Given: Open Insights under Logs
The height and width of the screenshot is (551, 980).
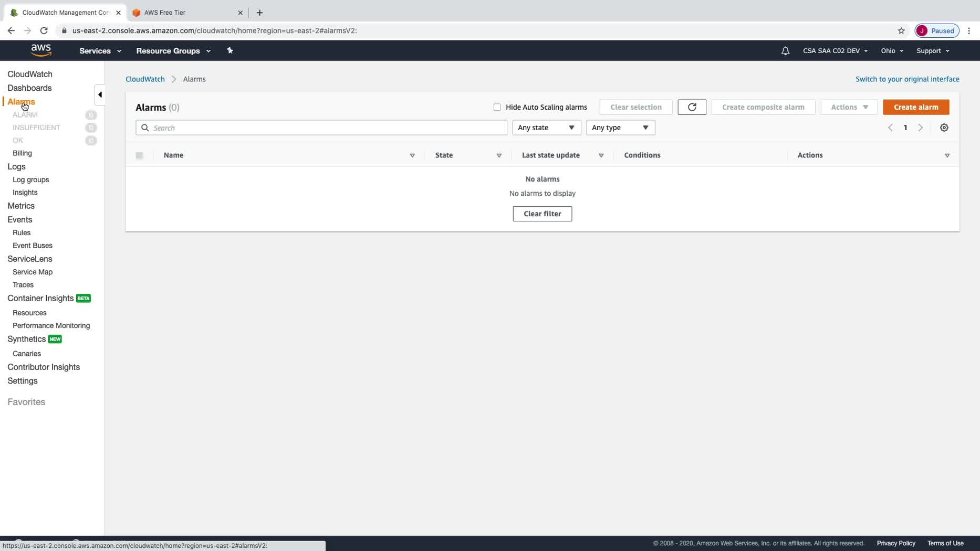Looking at the screenshot, I should [25, 193].
